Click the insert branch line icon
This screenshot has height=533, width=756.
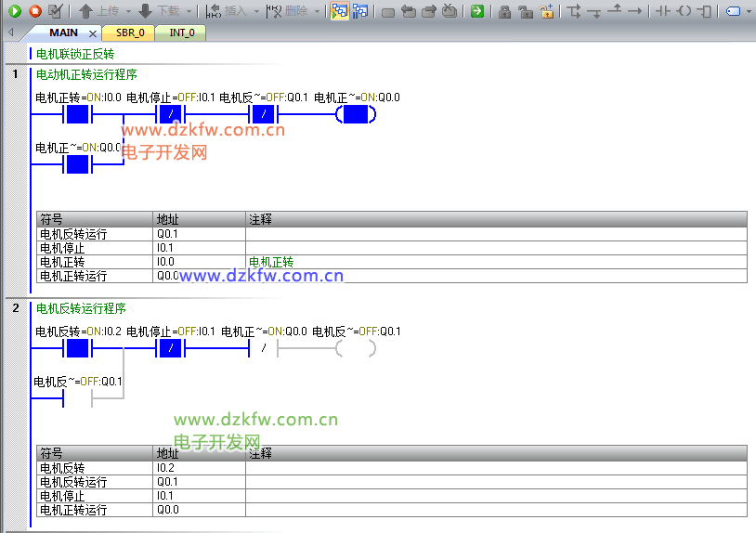(x=575, y=11)
